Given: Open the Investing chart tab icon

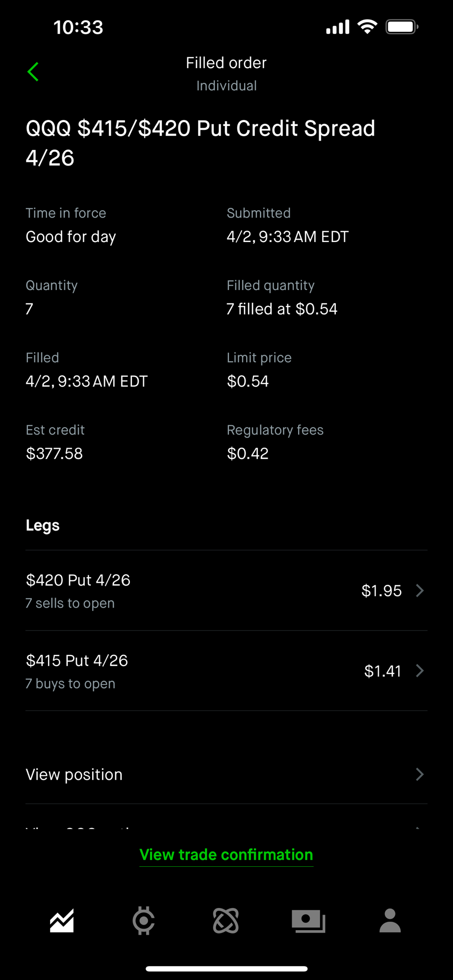Looking at the screenshot, I should [x=62, y=921].
